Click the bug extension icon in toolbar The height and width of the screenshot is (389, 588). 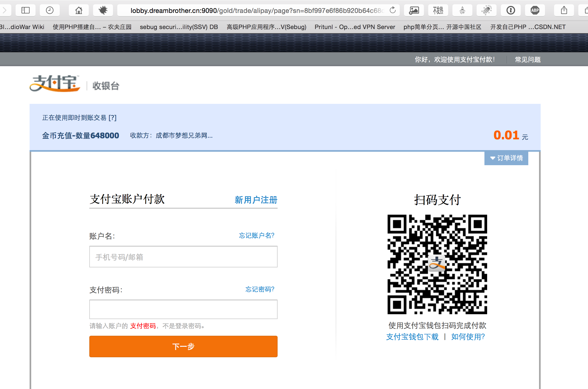click(x=103, y=10)
